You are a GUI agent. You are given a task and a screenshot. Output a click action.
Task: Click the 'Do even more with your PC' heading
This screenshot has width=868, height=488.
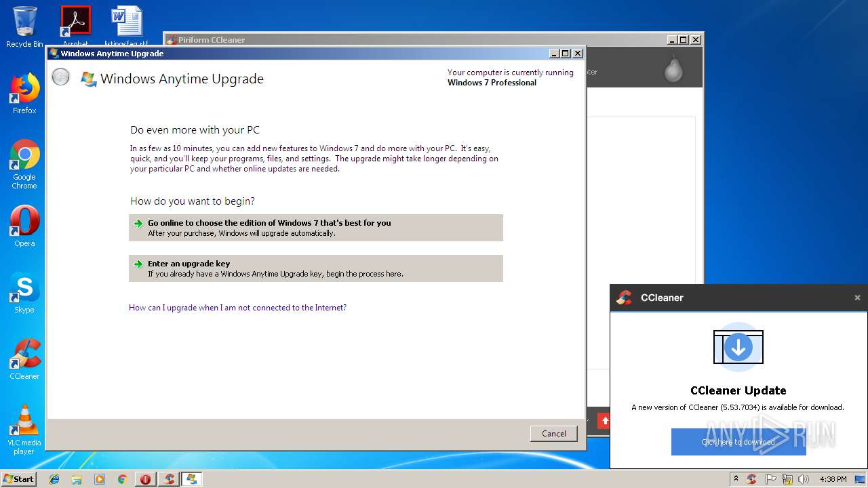195,130
